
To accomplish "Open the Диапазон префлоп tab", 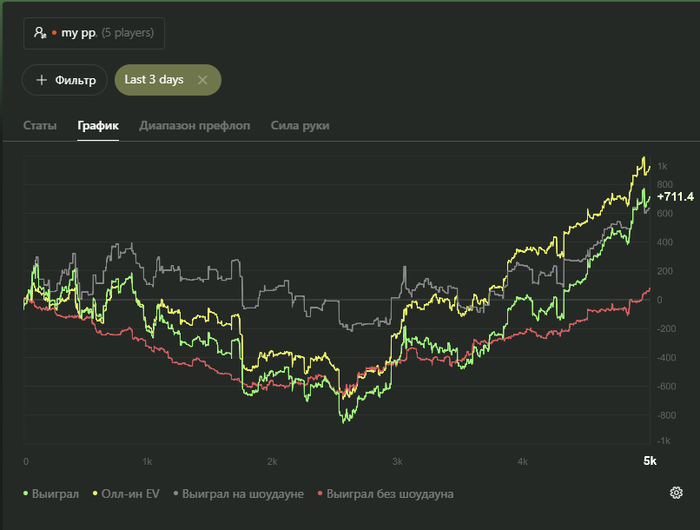I will pos(195,126).
